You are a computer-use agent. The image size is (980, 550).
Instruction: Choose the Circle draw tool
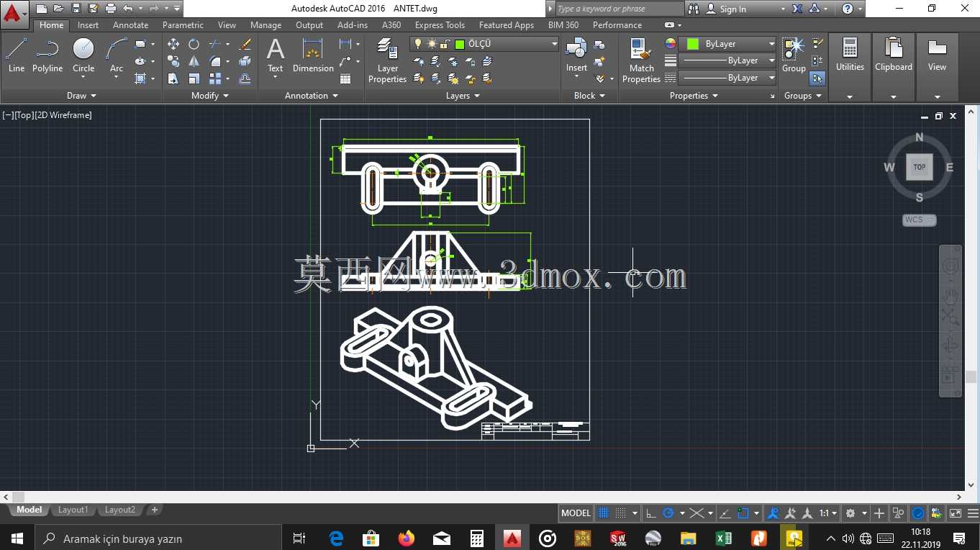pyautogui.click(x=83, y=56)
